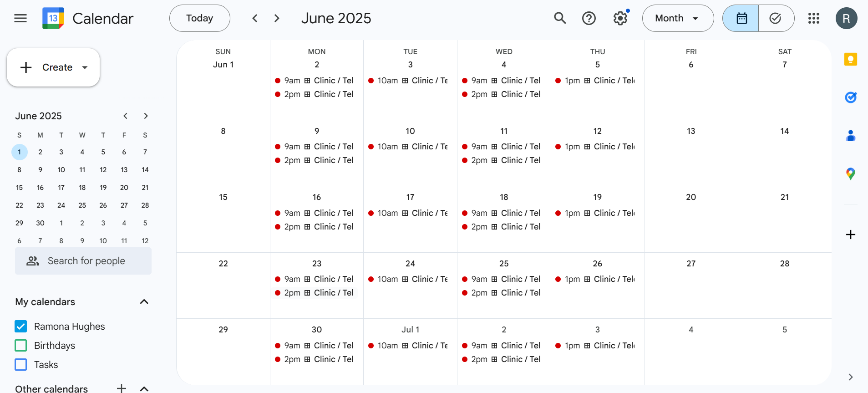Open the Create dropdown menu
868x393 pixels.
(x=85, y=67)
